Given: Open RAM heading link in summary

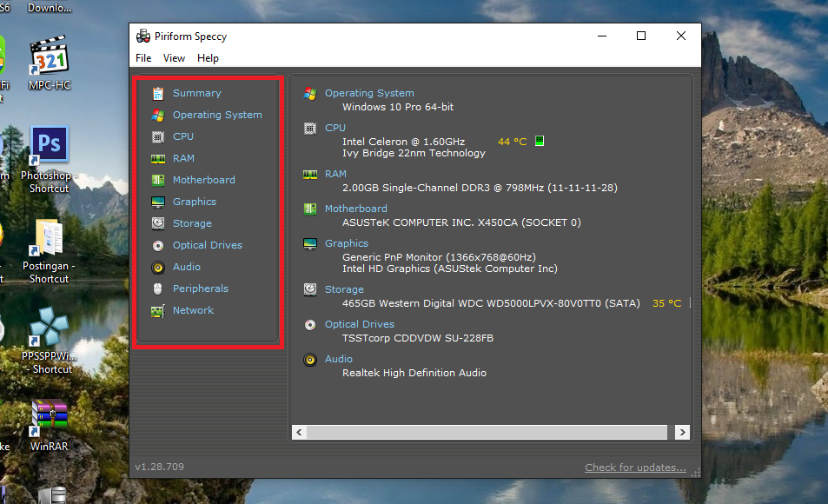Looking at the screenshot, I should (335, 174).
